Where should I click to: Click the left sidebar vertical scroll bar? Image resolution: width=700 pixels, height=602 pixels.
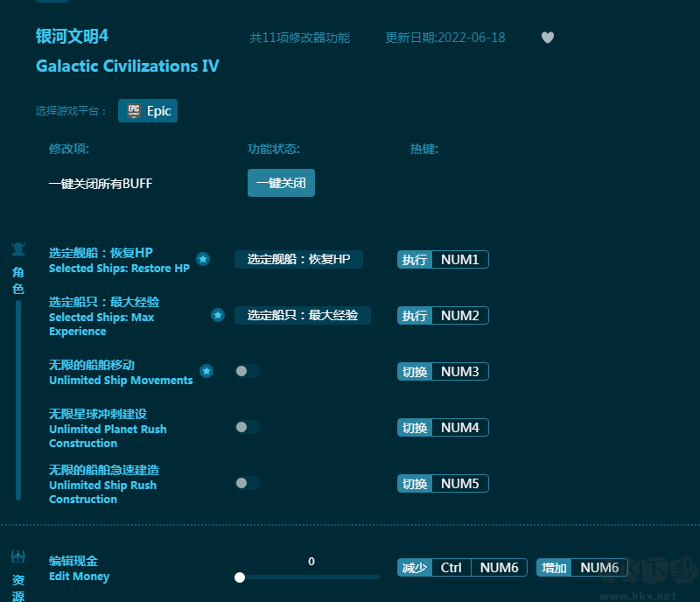[18, 400]
